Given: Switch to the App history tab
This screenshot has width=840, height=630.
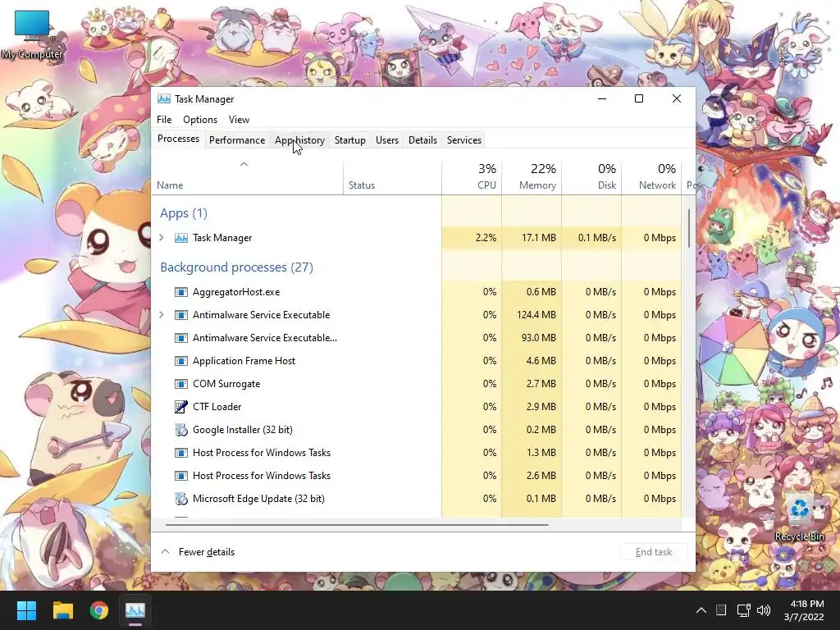Looking at the screenshot, I should [299, 139].
